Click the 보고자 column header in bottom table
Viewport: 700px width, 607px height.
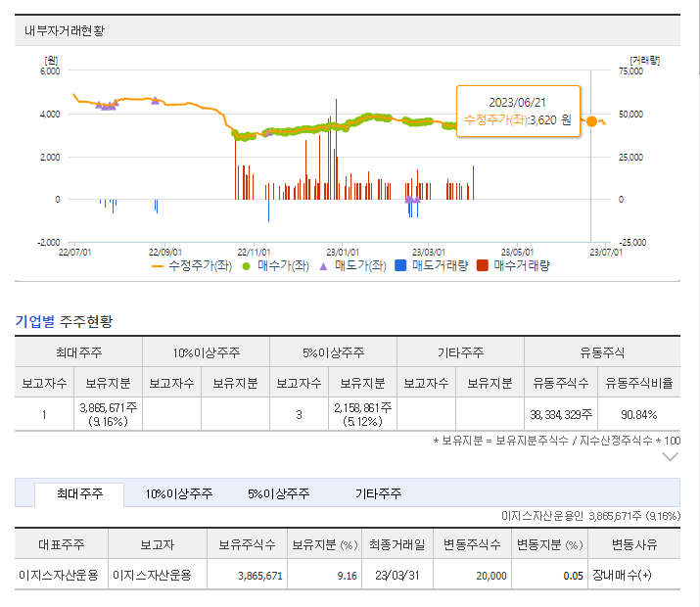click(158, 544)
